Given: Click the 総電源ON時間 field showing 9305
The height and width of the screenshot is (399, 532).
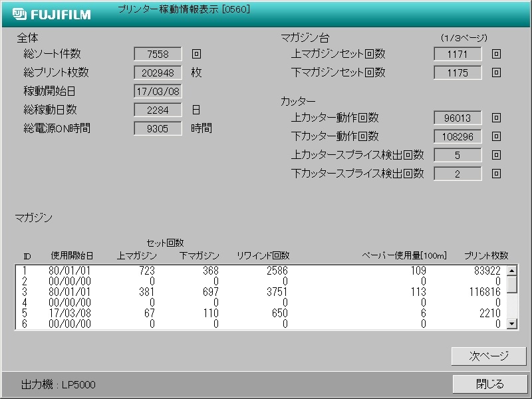Looking at the screenshot, I should coord(158,128).
